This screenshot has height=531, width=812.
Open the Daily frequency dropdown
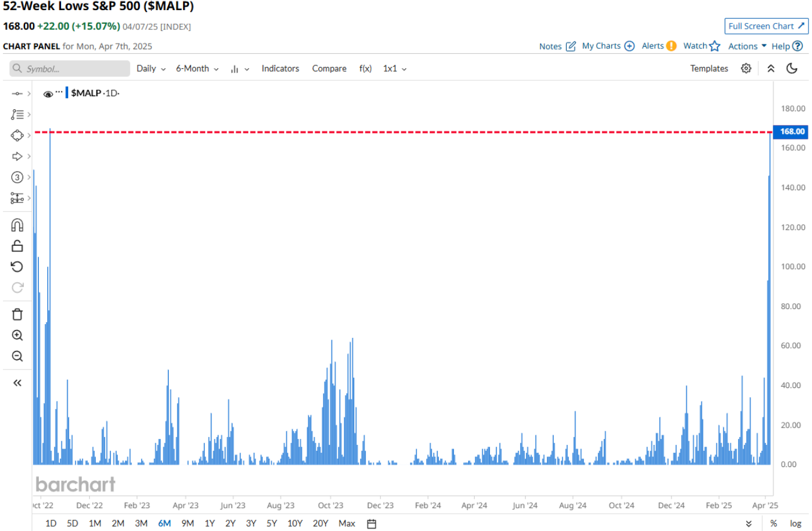pyautogui.click(x=151, y=69)
